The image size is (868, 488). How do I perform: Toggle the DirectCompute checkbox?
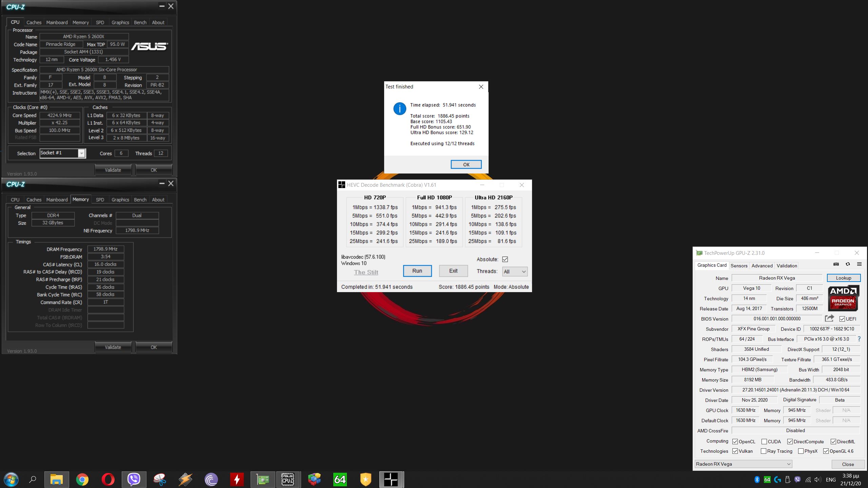tap(790, 442)
